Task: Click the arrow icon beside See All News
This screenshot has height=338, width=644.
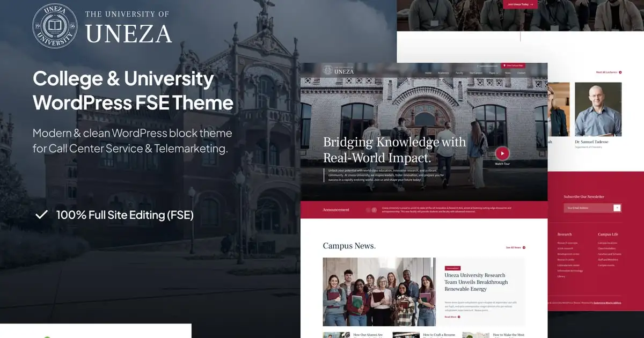Action: pyautogui.click(x=524, y=247)
